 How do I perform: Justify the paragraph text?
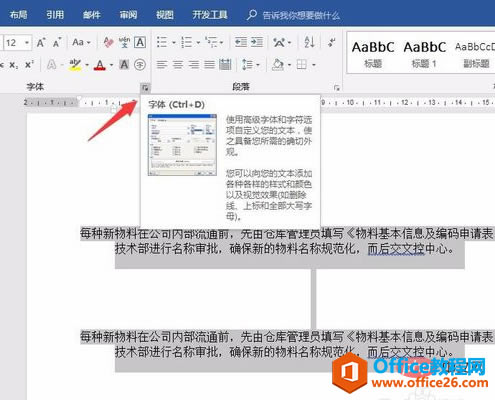point(209,65)
